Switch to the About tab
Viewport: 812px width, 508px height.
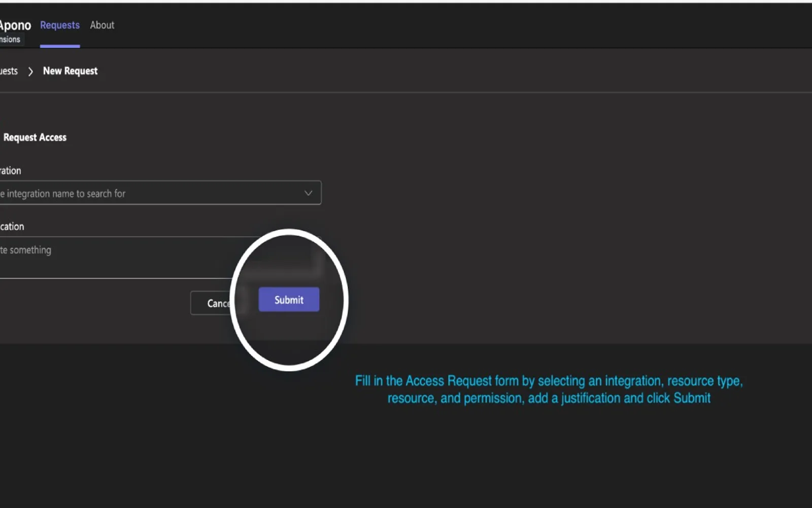point(102,25)
